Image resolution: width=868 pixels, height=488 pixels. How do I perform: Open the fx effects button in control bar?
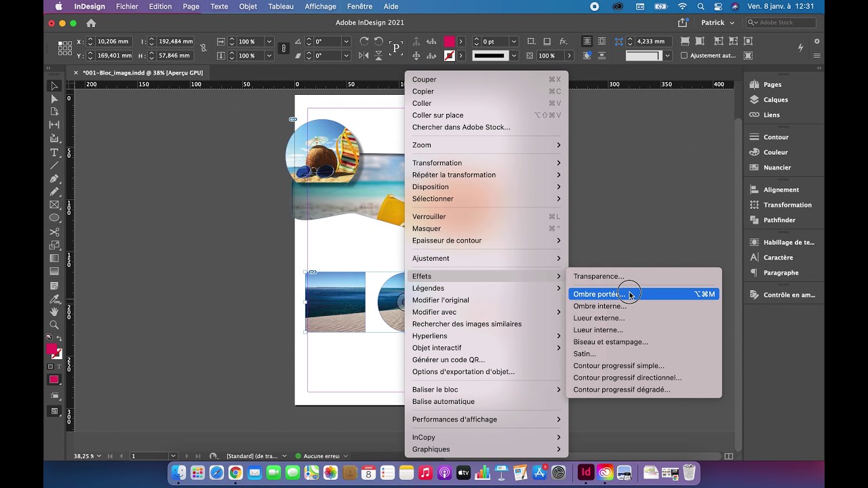[564, 41]
